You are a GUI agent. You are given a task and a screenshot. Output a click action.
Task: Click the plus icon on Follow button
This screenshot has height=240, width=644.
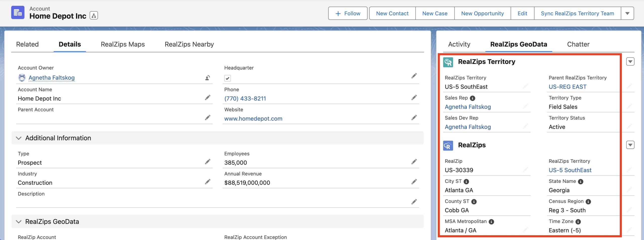[338, 14]
